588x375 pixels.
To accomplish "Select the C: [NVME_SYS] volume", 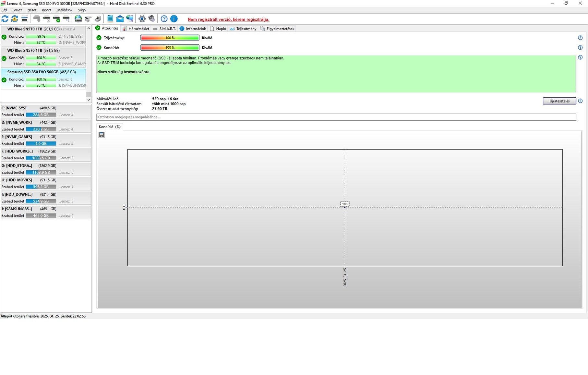I will [46, 111].
